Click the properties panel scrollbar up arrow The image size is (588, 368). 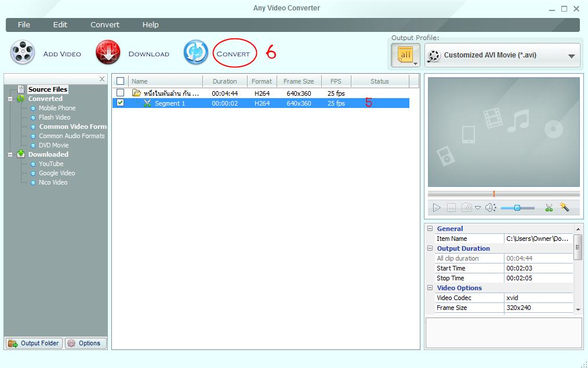tap(578, 229)
